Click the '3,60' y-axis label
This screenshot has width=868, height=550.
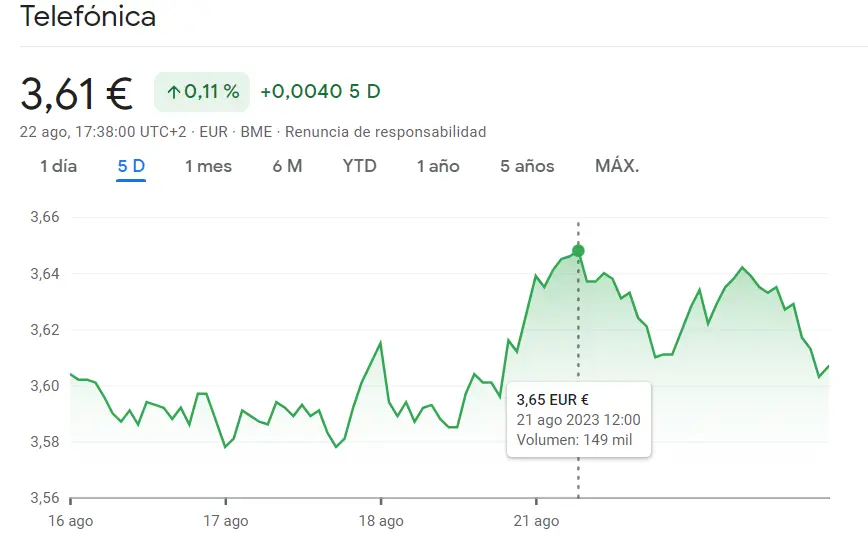45,386
